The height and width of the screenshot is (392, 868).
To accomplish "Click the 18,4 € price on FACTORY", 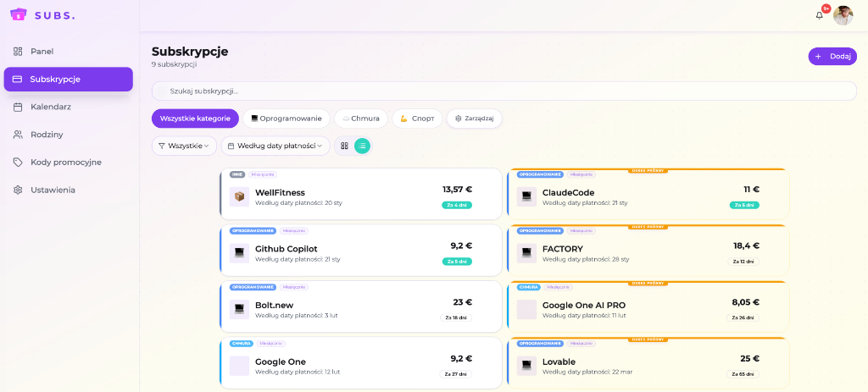I will coord(746,246).
